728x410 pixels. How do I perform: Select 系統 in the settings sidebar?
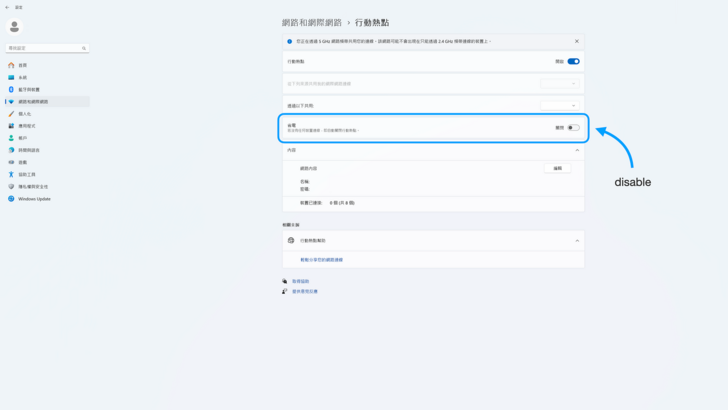[22, 77]
